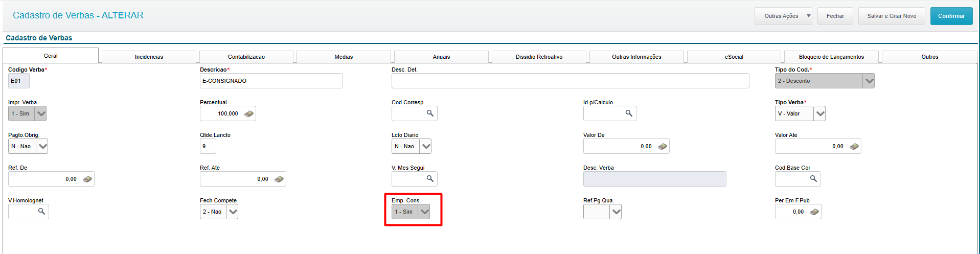The width and height of the screenshot is (980, 254).
Task: Click the Ref. De calculator icon
Action: pos(87,179)
